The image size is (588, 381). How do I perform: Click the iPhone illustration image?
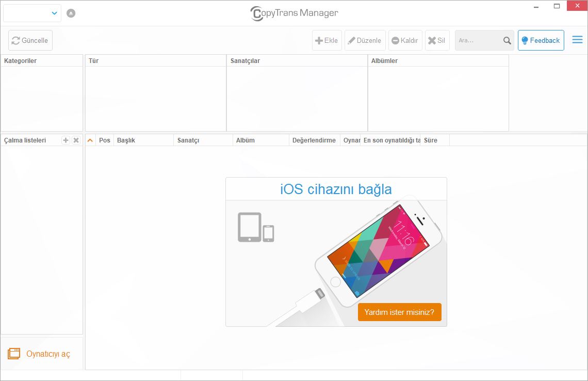coord(378,251)
